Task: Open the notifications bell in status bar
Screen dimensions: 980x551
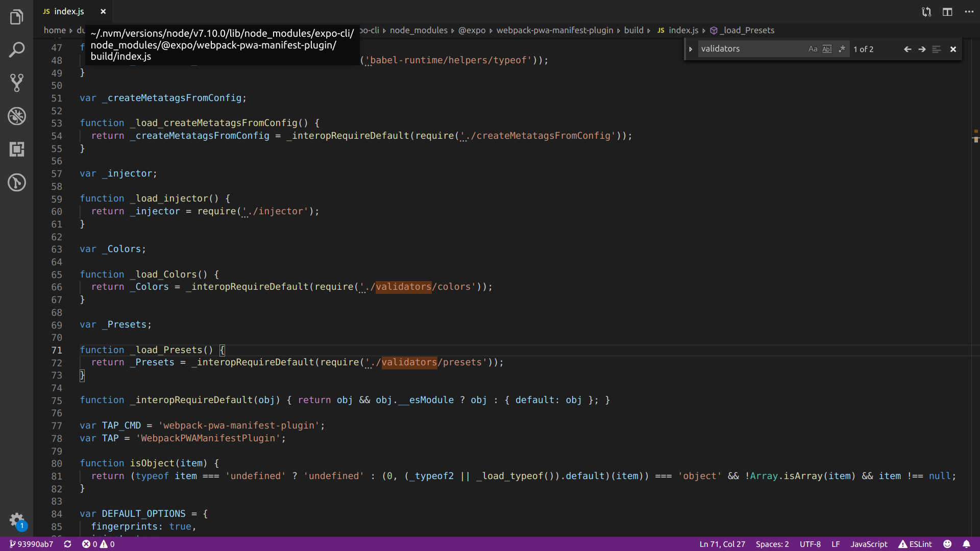Action: click(x=966, y=544)
